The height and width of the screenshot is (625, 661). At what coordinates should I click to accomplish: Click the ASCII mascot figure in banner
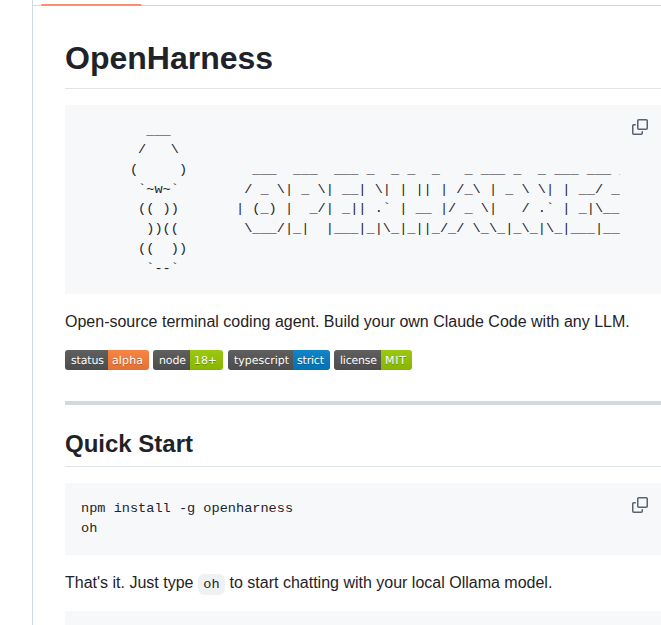(158, 200)
